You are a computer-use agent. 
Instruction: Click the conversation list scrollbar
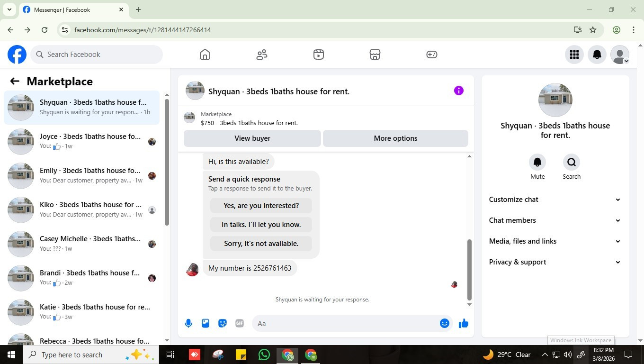167,162
